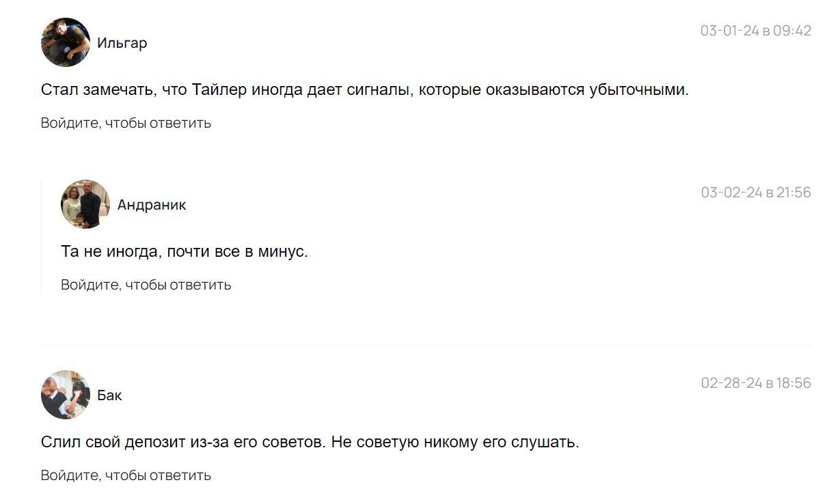Click Ильгар's profile avatar

coord(66,42)
